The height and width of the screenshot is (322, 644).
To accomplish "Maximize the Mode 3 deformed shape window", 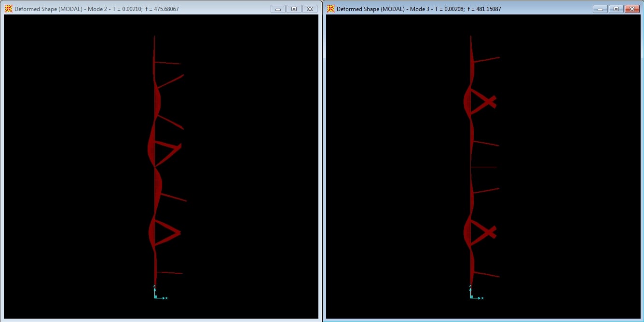I will tap(616, 9).
